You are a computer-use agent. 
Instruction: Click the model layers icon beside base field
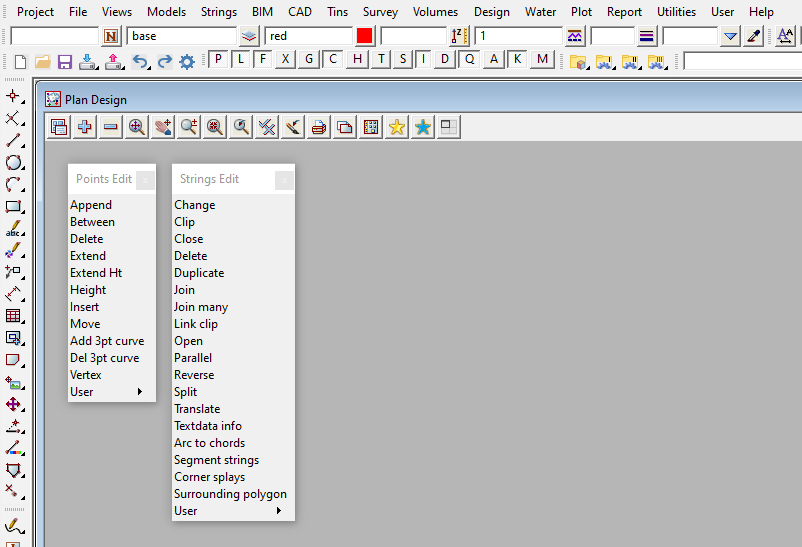pyautogui.click(x=249, y=36)
